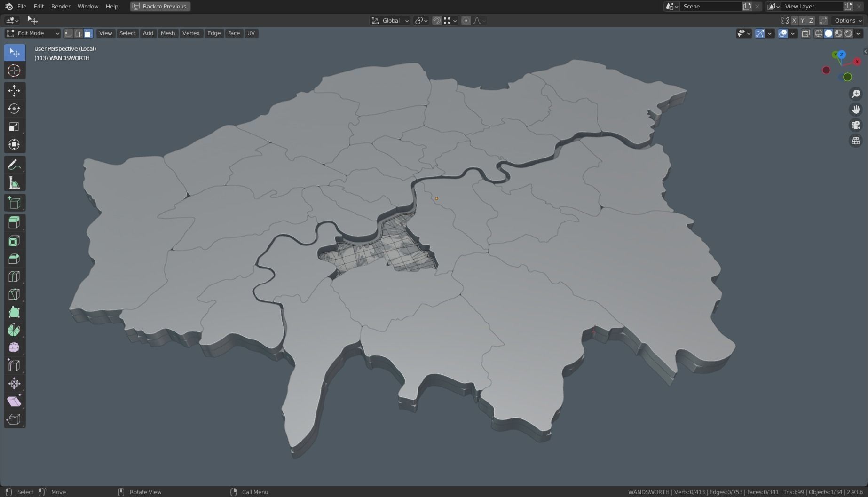Pick the Move tool in toolbar

[14, 90]
